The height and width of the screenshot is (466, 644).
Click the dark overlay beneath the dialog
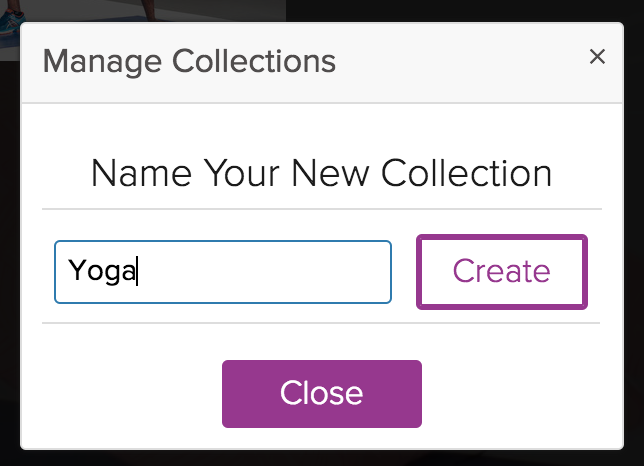click(x=322, y=458)
